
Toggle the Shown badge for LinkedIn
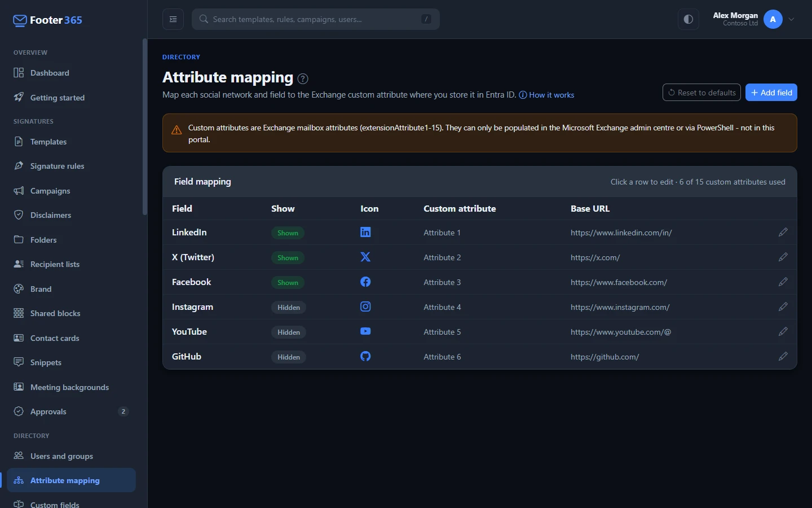pyautogui.click(x=288, y=233)
